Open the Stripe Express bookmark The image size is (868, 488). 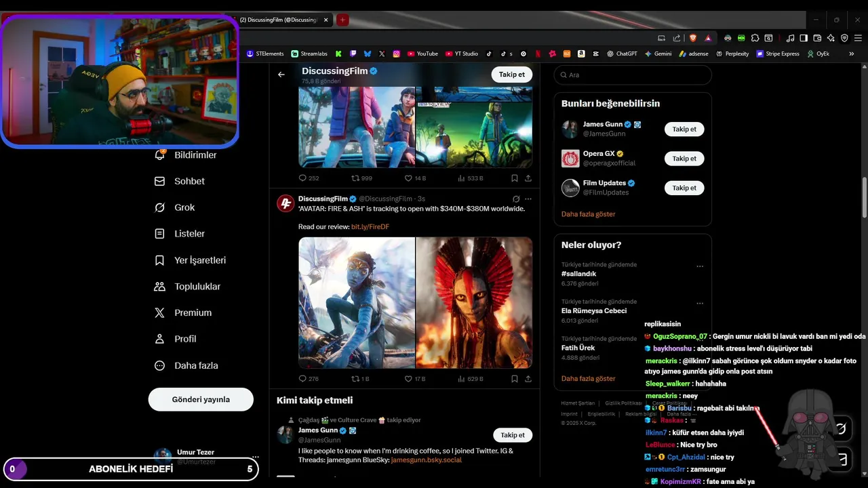[x=778, y=54]
